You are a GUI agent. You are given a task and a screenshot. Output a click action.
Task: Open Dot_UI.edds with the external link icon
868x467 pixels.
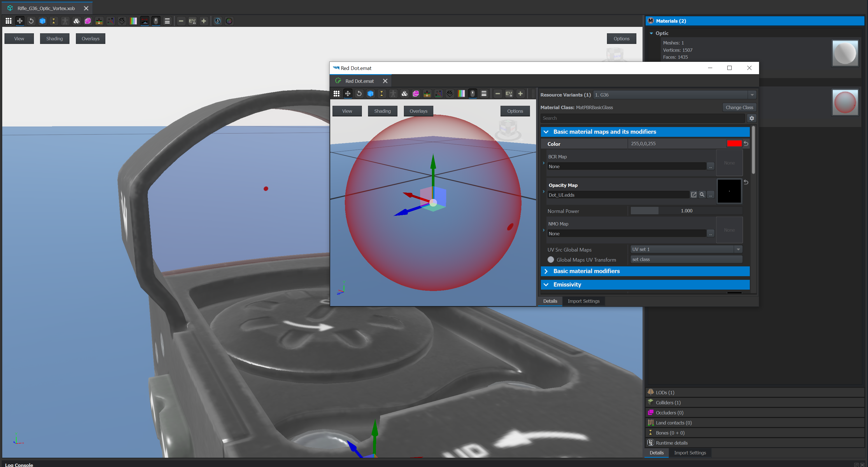[x=694, y=195]
